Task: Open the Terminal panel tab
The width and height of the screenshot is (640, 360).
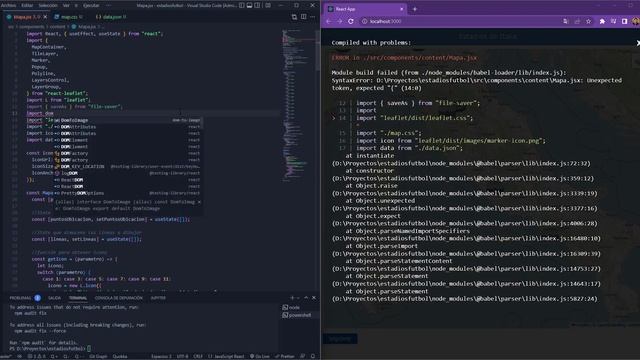Action: coord(78,298)
